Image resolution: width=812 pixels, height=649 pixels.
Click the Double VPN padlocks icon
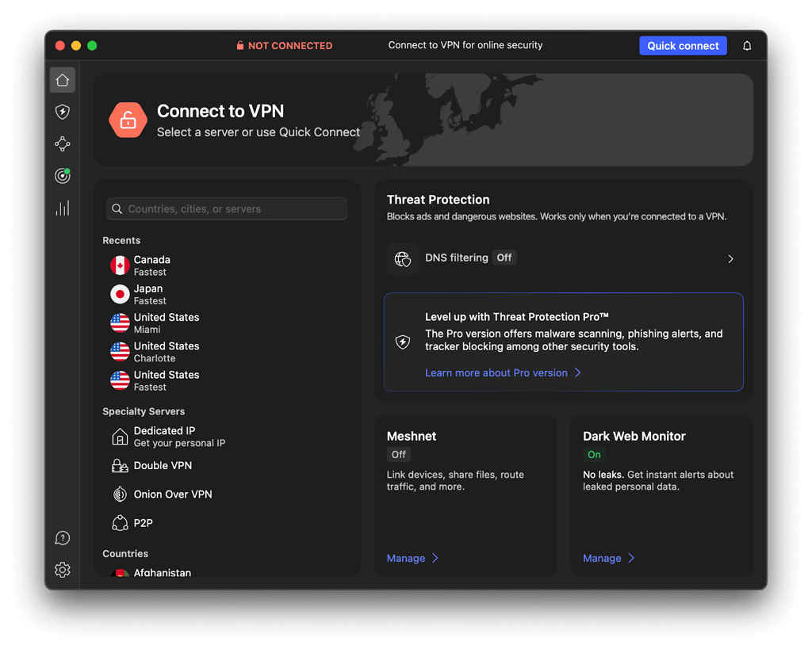(x=120, y=466)
